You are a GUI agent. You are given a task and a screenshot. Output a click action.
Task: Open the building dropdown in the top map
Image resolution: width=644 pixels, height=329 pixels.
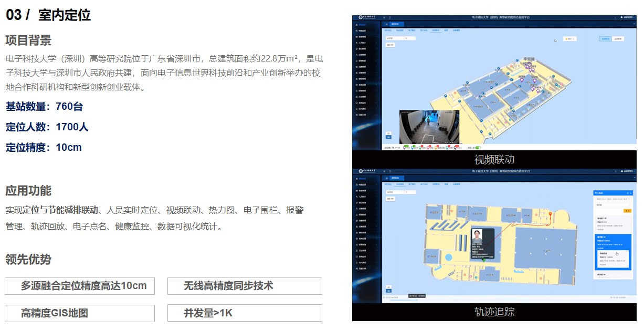393,38
